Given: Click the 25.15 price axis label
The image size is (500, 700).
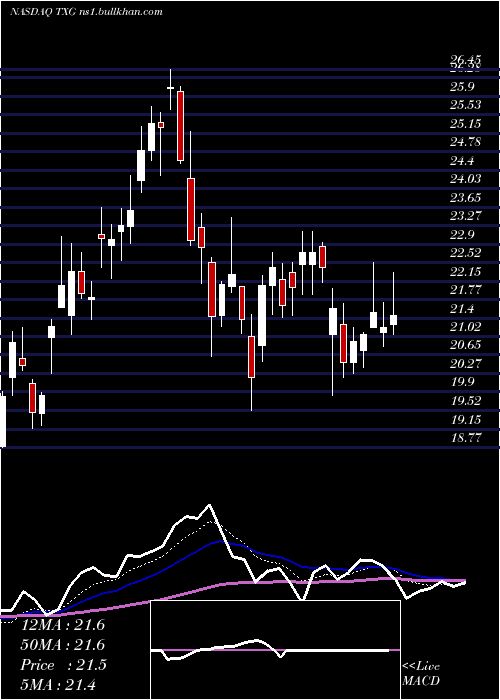Looking at the screenshot, I should [x=466, y=123].
